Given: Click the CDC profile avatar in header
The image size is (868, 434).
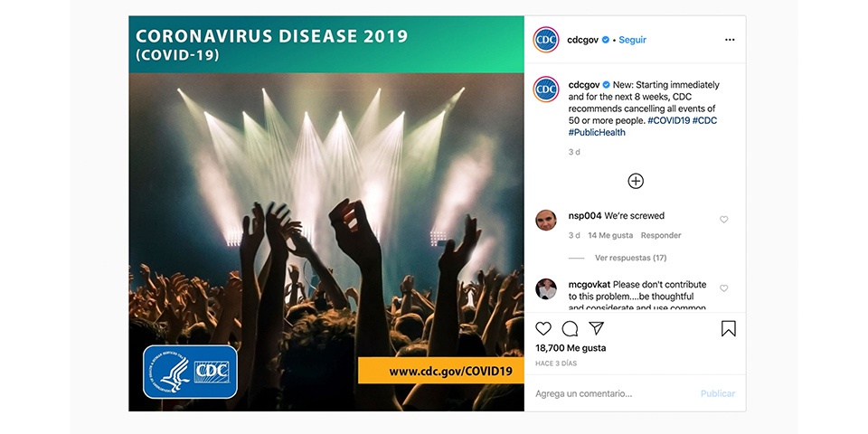Looking at the screenshot, I should pos(546,40).
